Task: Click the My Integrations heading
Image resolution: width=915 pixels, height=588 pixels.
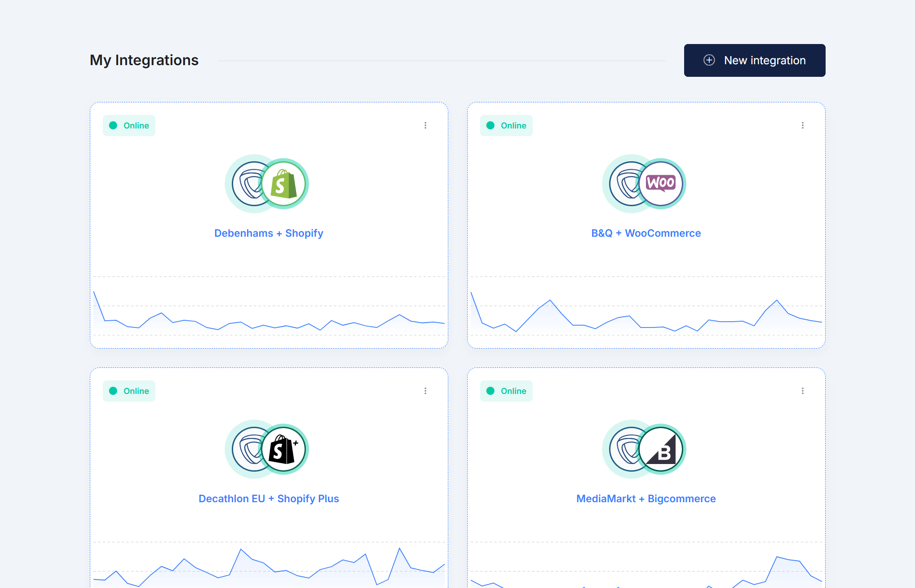Action: coord(144,60)
